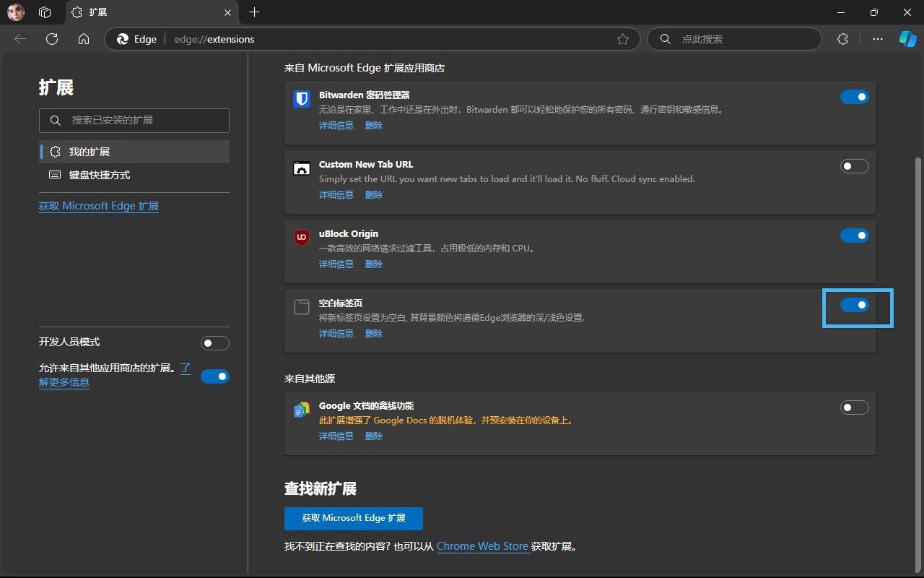Click the 搜索已安装的扩展 search field
924x578 pixels.
coord(134,120)
